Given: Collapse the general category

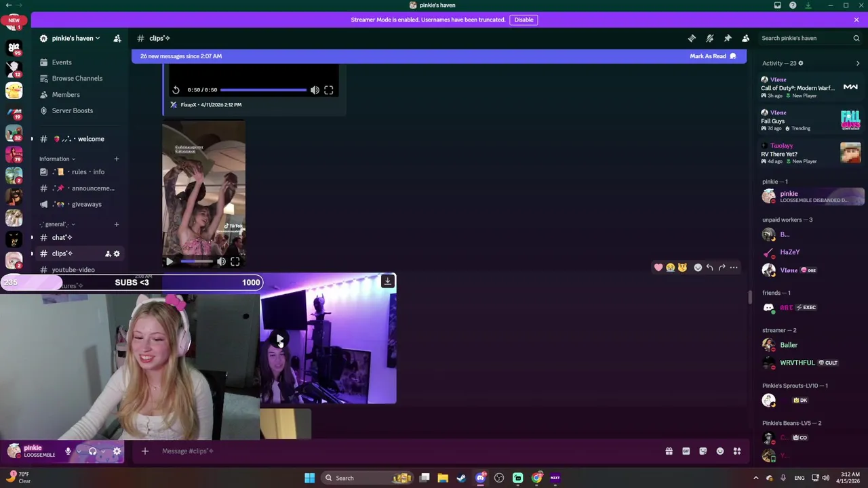Looking at the screenshot, I should pyautogui.click(x=57, y=224).
